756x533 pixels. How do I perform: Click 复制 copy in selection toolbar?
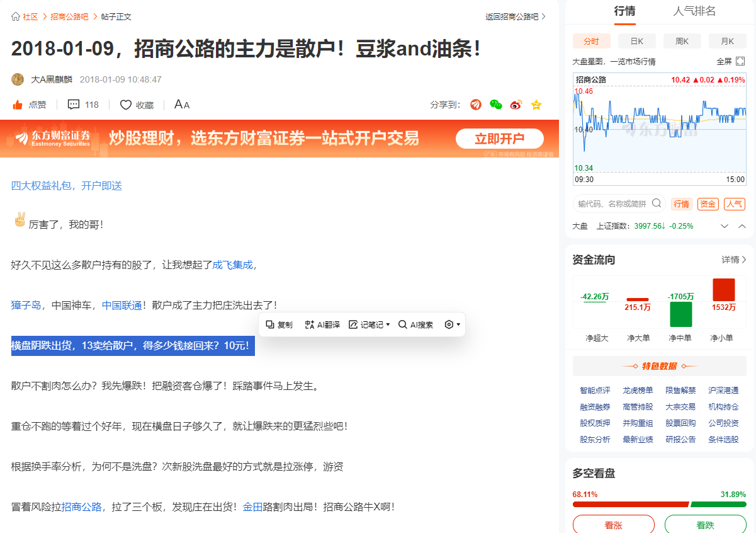[x=279, y=324]
